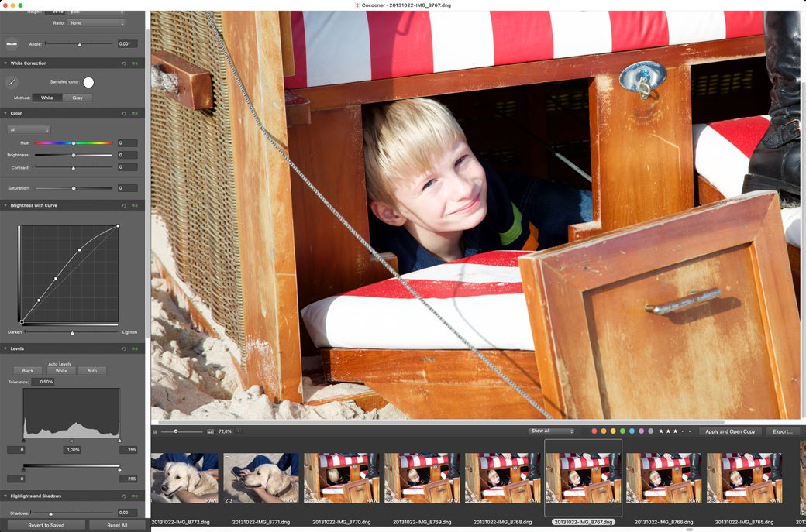The image size is (806, 532).
Task: Toggle Brightness with Curve on/off switch
Action: (135, 206)
